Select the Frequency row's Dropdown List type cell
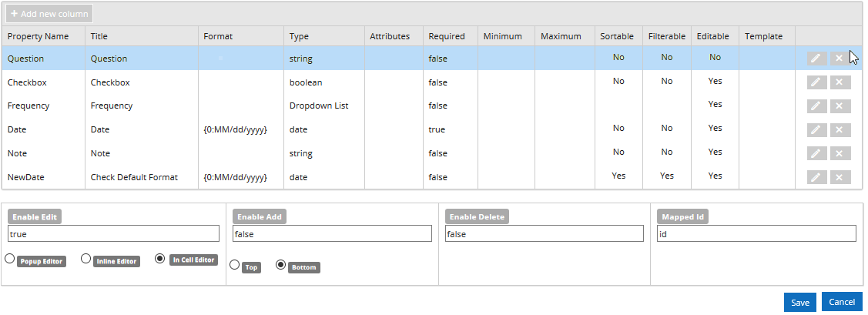 [x=319, y=106]
